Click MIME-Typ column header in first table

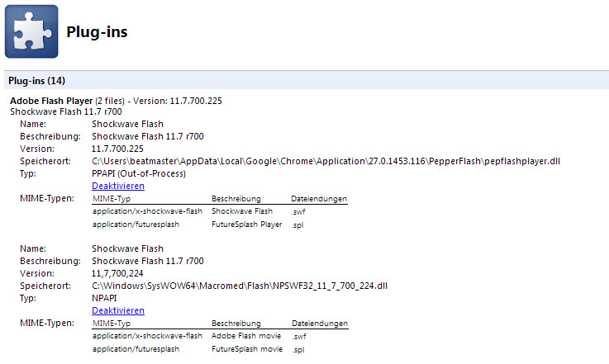(x=112, y=199)
